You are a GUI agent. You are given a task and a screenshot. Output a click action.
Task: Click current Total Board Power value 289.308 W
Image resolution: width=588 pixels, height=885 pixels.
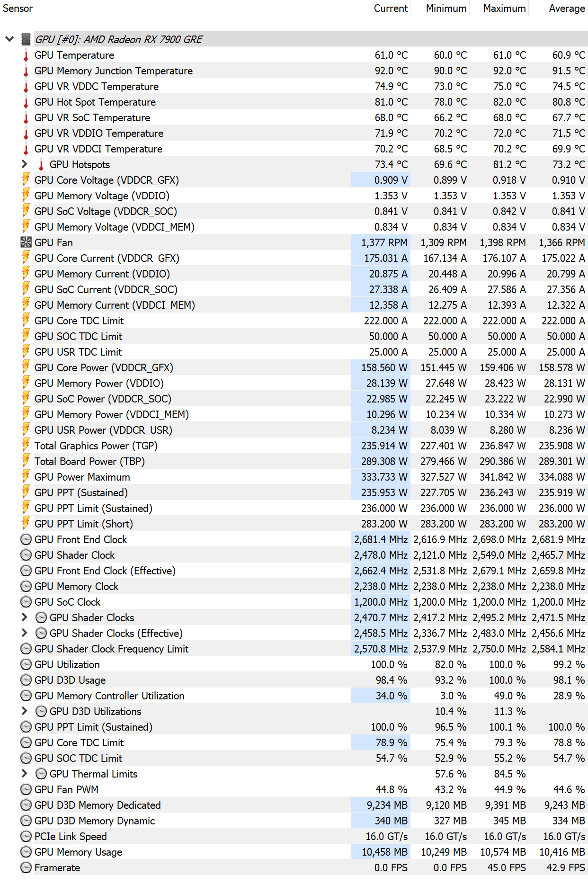pyautogui.click(x=384, y=461)
